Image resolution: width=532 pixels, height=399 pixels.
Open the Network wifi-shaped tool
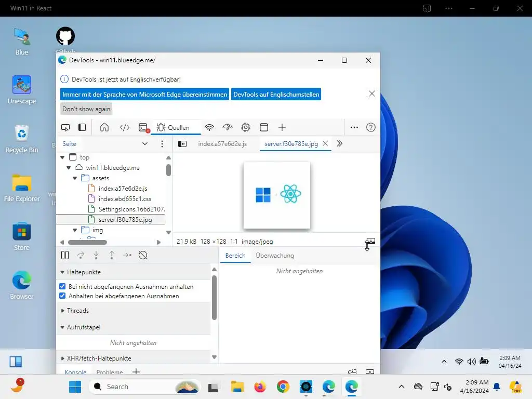[x=209, y=128]
